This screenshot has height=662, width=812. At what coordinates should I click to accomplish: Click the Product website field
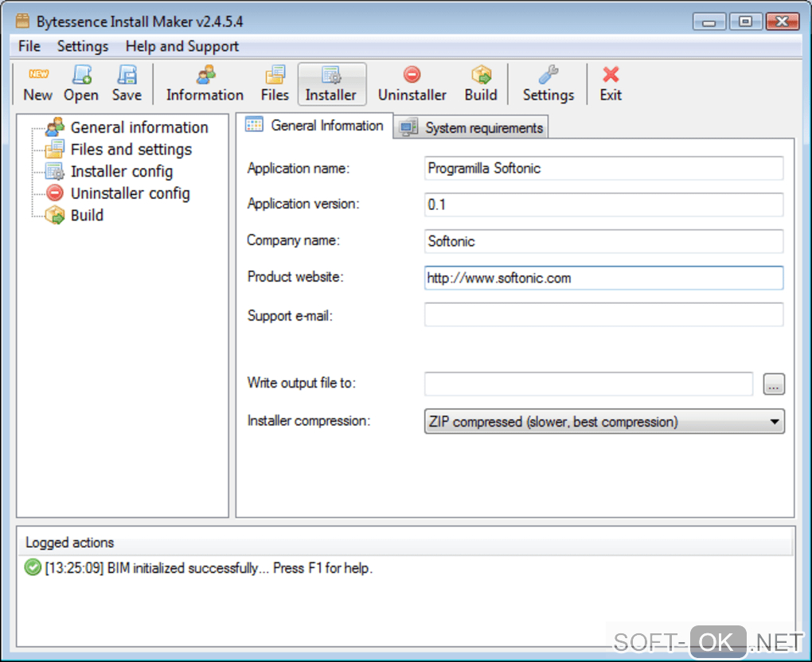coord(603,278)
